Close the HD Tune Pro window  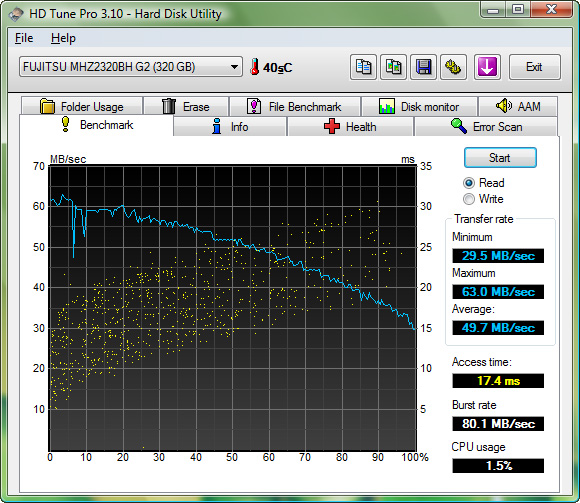click(552, 10)
